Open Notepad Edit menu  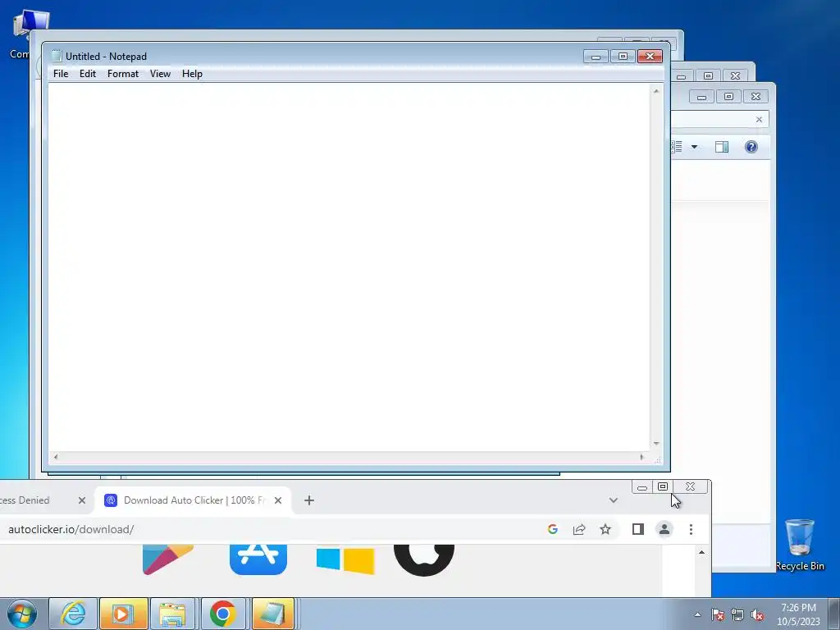[87, 74]
